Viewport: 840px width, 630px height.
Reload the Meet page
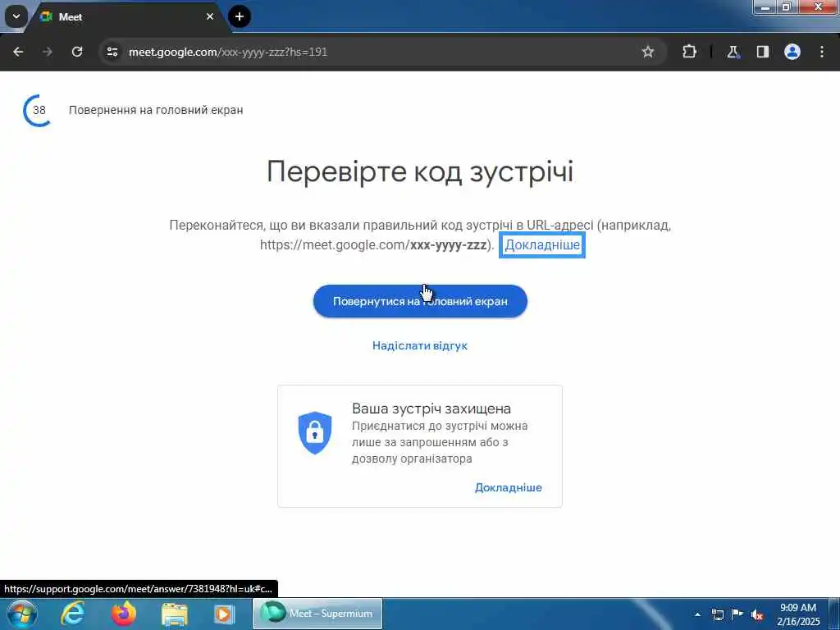(77, 52)
